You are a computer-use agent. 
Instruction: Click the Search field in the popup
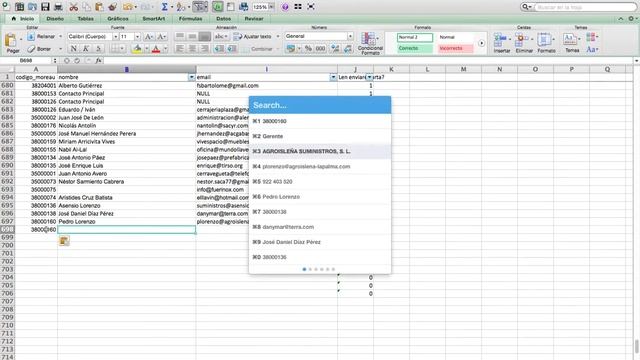(x=320, y=105)
